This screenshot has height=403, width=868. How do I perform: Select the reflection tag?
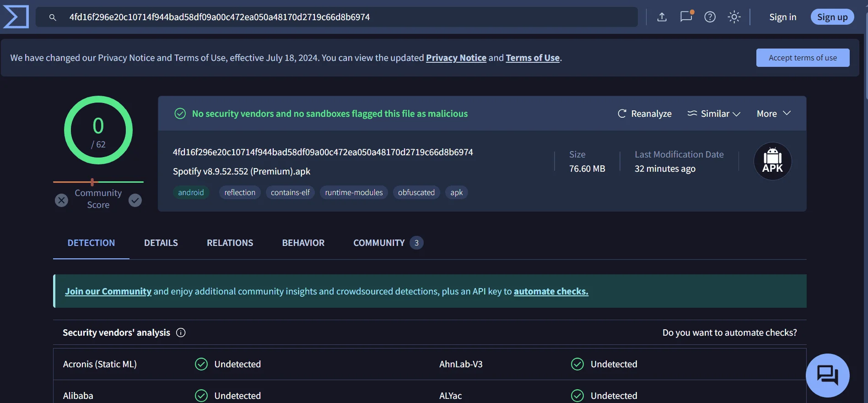pyautogui.click(x=240, y=192)
